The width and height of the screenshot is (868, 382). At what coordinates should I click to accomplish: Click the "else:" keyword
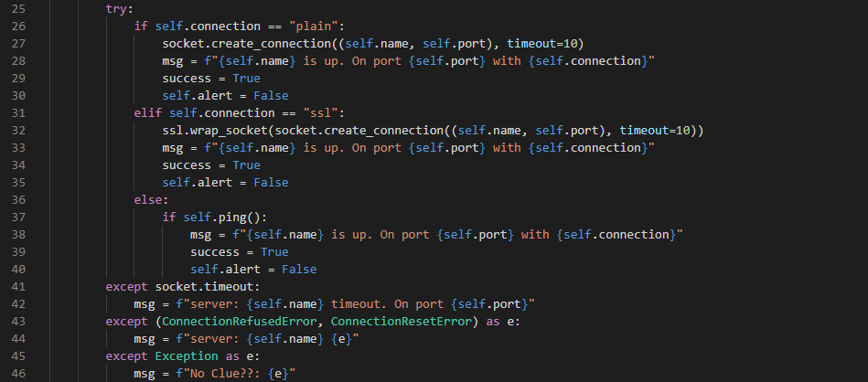click(151, 200)
